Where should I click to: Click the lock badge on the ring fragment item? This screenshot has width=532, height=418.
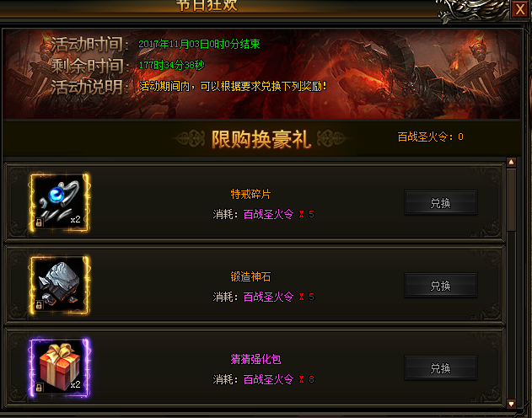pyautogui.click(x=39, y=222)
